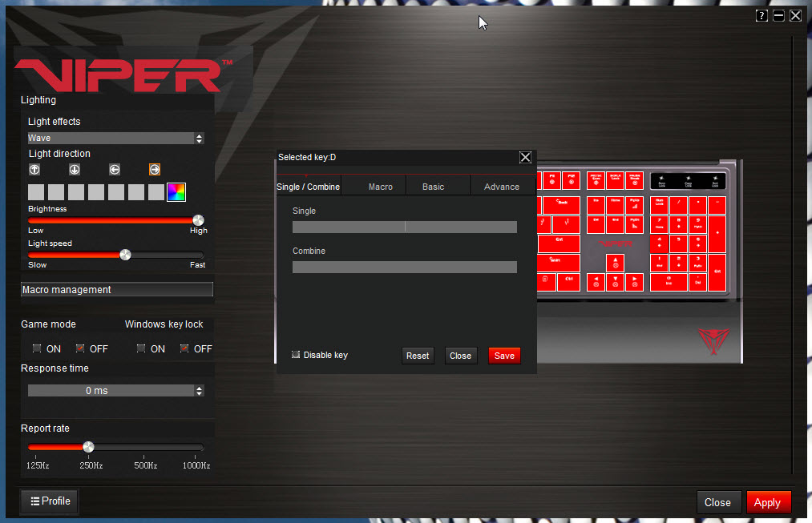The width and height of the screenshot is (812, 523).
Task: Set light direction to down
Action: point(74,169)
